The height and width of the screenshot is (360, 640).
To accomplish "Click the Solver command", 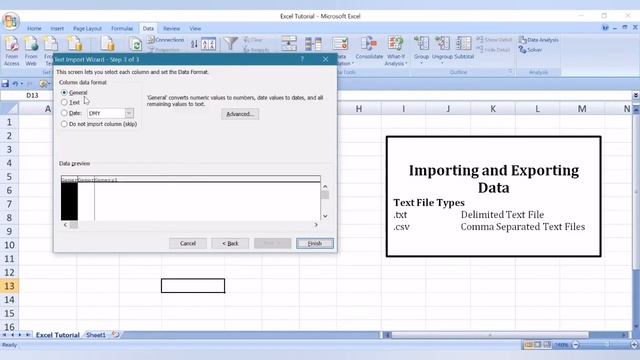I will coord(530,50).
